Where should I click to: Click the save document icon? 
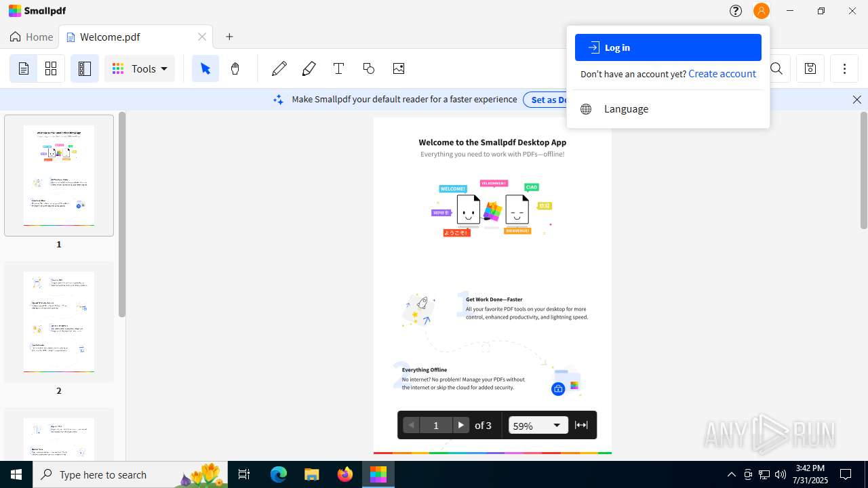[x=810, y=68]
